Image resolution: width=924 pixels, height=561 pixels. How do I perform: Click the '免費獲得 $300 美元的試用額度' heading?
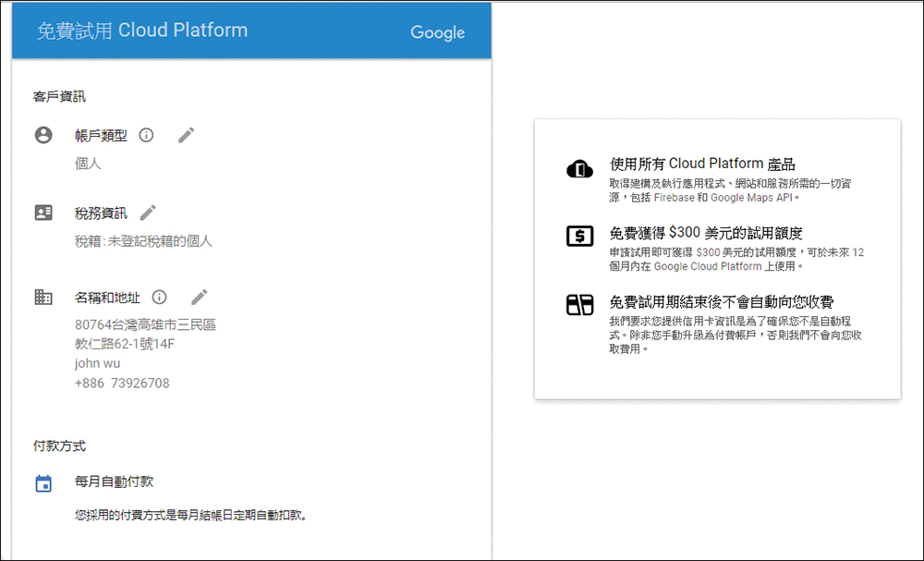click(x=706, y=233)
